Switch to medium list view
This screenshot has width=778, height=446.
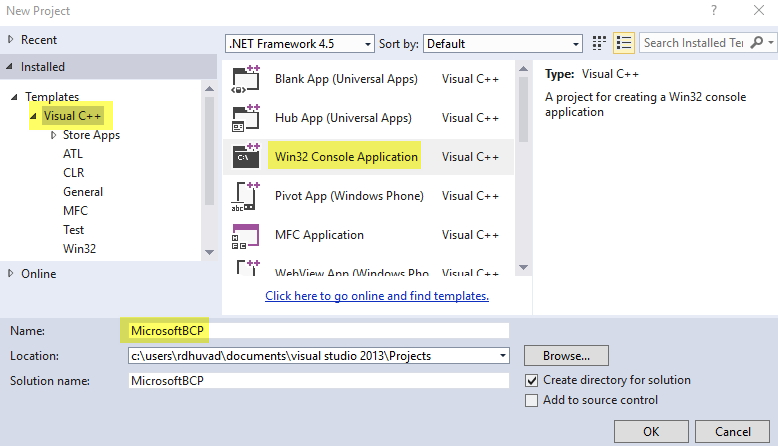pyautogui.click(x=624, y=44)
